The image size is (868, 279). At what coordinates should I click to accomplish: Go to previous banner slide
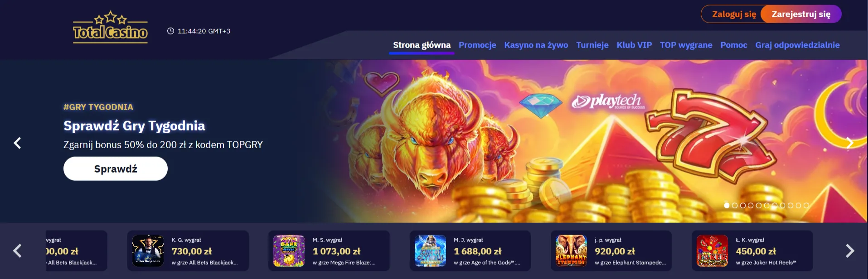17,143
